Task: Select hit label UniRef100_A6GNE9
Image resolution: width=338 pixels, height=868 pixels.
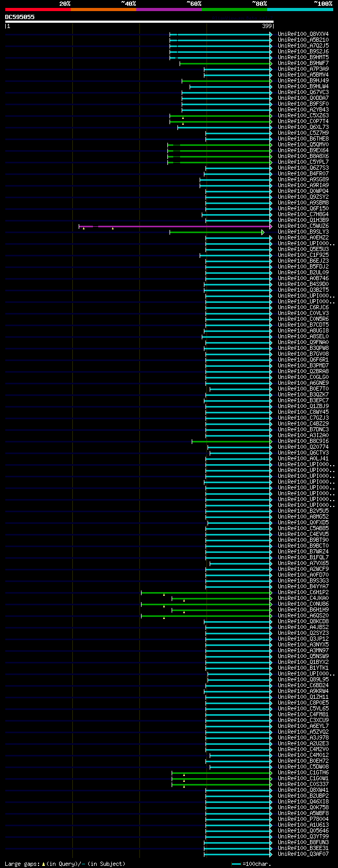Action: coord(303,383)
